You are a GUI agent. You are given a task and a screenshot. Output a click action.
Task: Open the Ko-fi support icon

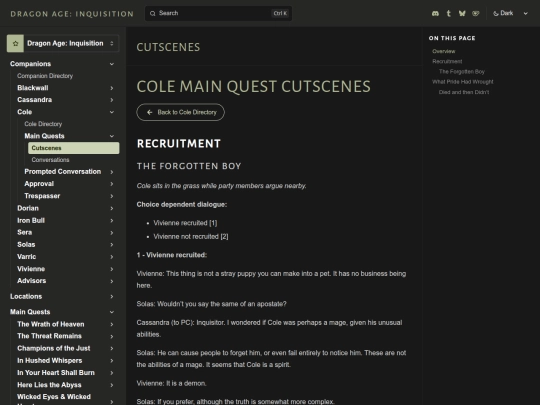(476, 13)
